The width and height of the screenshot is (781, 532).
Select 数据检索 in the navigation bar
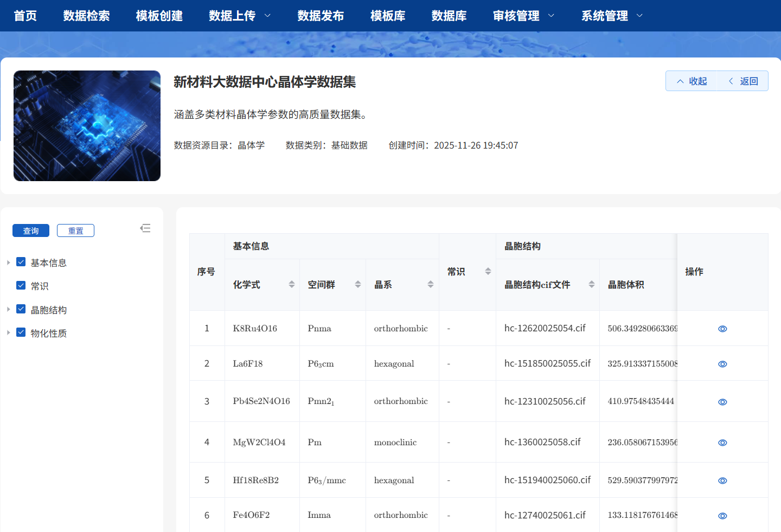(x=87, y=16)
